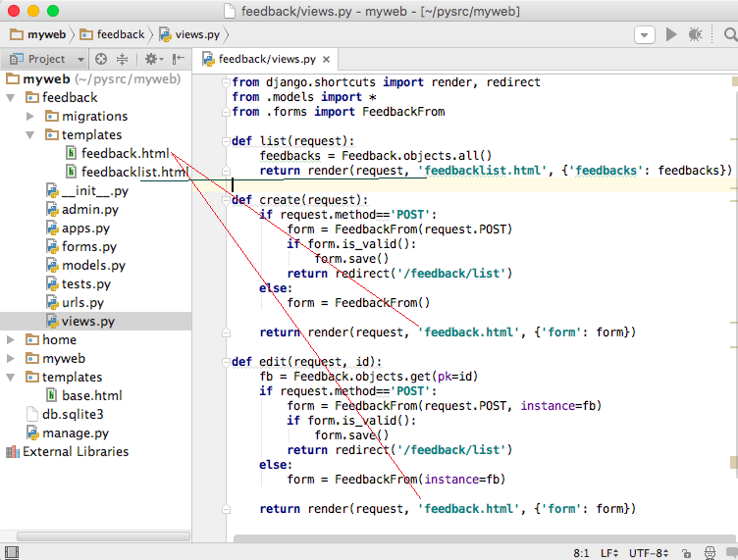Close the feedback/views.py editor tab

coord(326,59)
